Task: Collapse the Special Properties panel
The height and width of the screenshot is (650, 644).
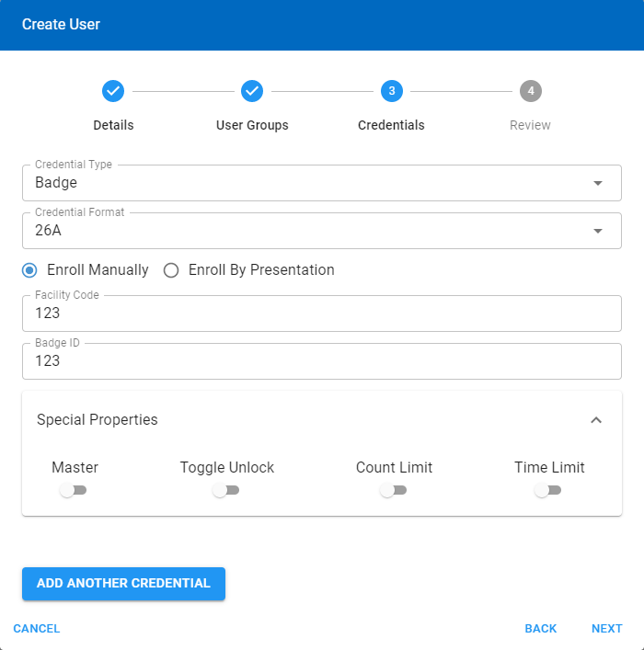Action: pos(596,420)
